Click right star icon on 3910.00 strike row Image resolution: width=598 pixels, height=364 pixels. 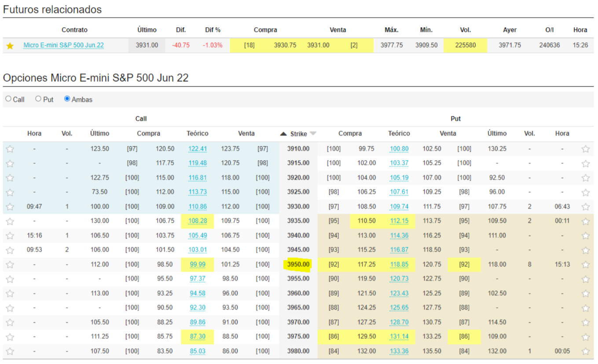point(585,149)
